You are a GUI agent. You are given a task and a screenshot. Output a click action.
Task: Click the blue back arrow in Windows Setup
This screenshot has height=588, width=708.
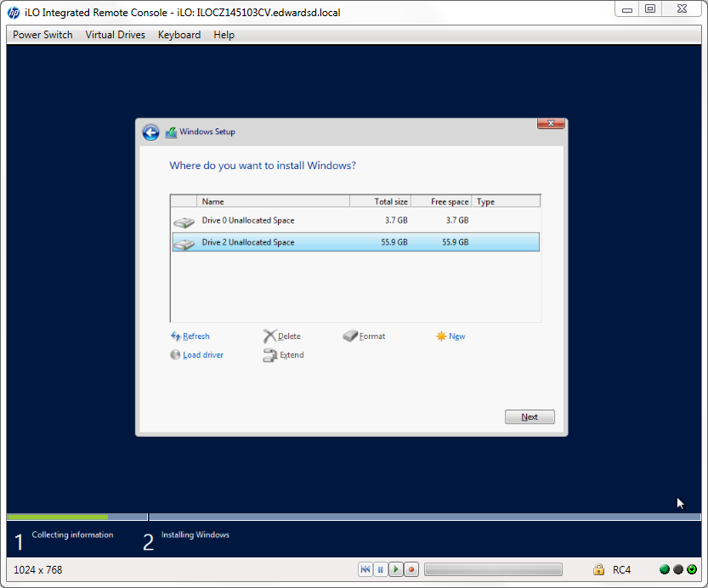point(150,133)
